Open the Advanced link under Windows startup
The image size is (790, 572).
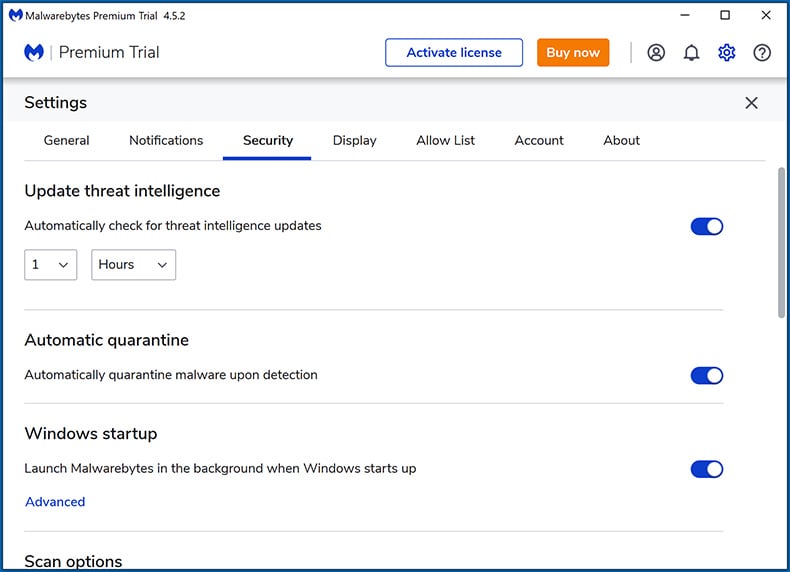pyautogui.click(x=55, y=502)
